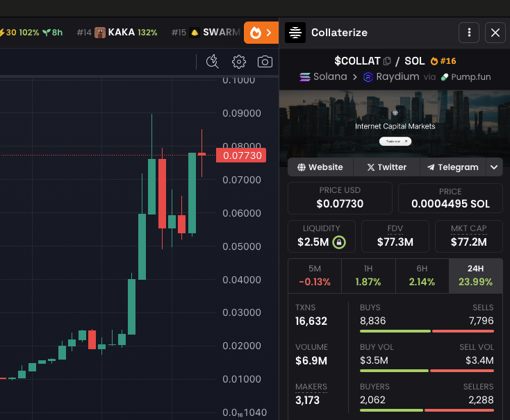Click the small button in banner image
The height and width of the screenshot is (420, 510).
[395, 142]
